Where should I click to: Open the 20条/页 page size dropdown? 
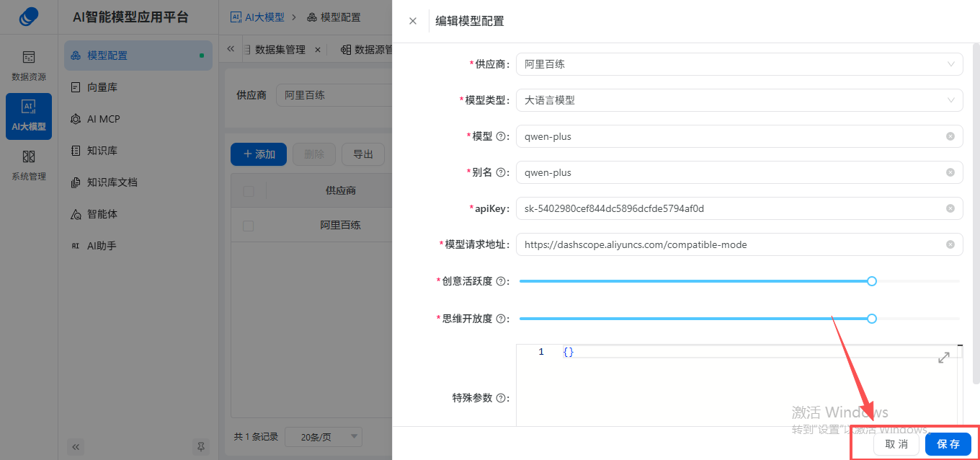[x=324, y=437]
